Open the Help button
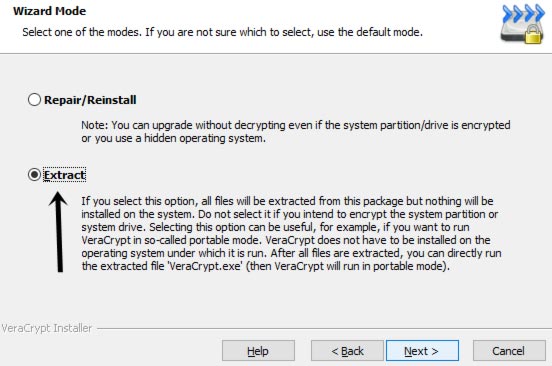 (x=258, y=351)
